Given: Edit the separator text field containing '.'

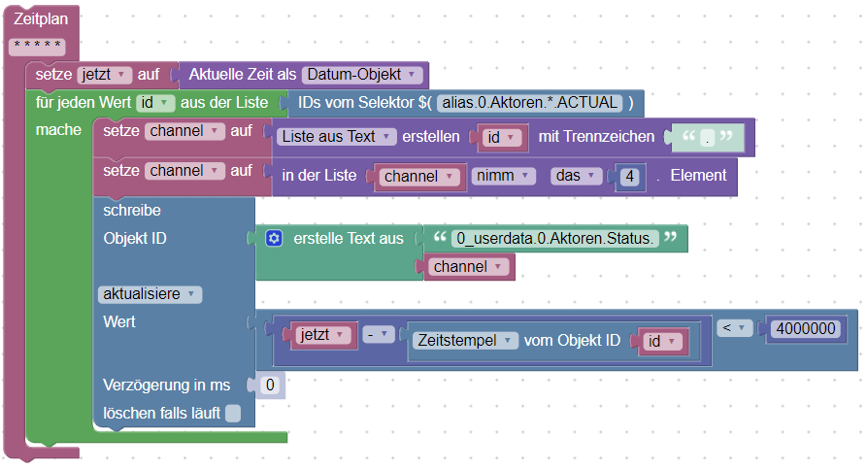Looking at the screenshot, I should point(708,137).
